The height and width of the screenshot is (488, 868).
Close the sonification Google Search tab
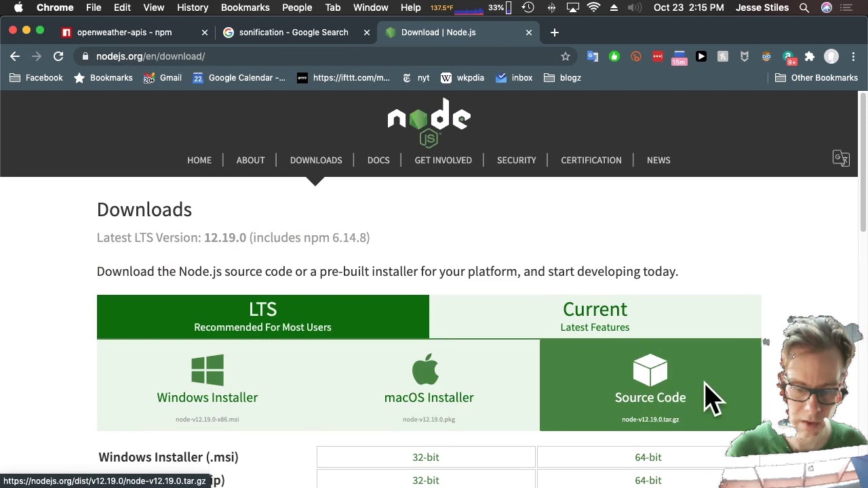click(367, 32)
